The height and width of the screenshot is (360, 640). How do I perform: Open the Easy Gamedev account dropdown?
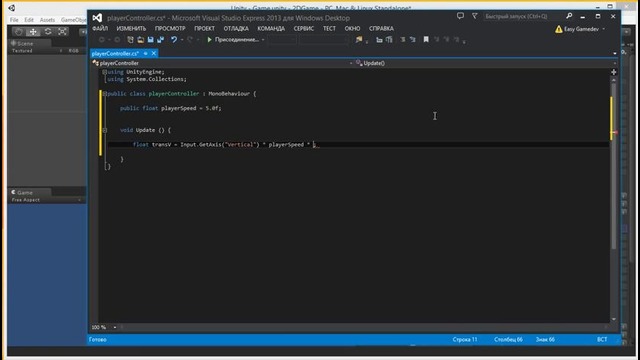coord(604,29)
